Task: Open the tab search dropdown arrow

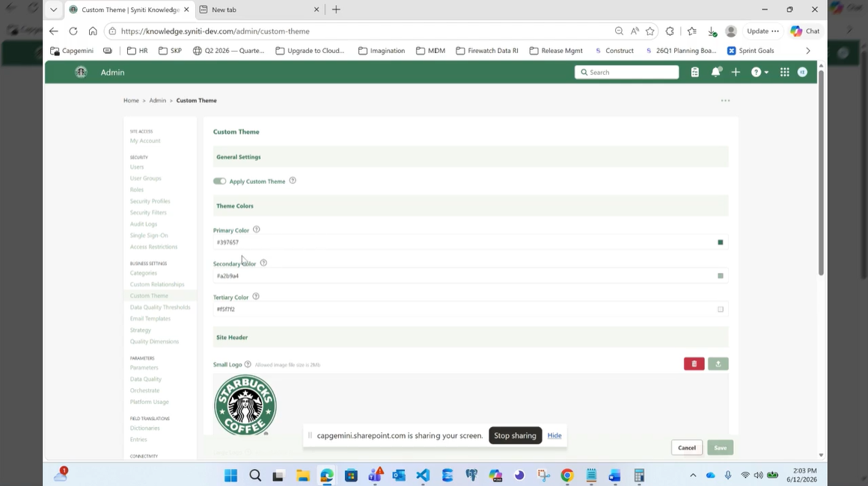Action: click(53, 10)
